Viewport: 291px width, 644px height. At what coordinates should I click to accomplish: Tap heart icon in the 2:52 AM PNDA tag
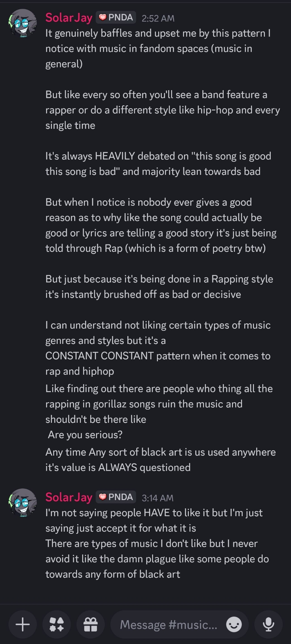tap(103, 17)
